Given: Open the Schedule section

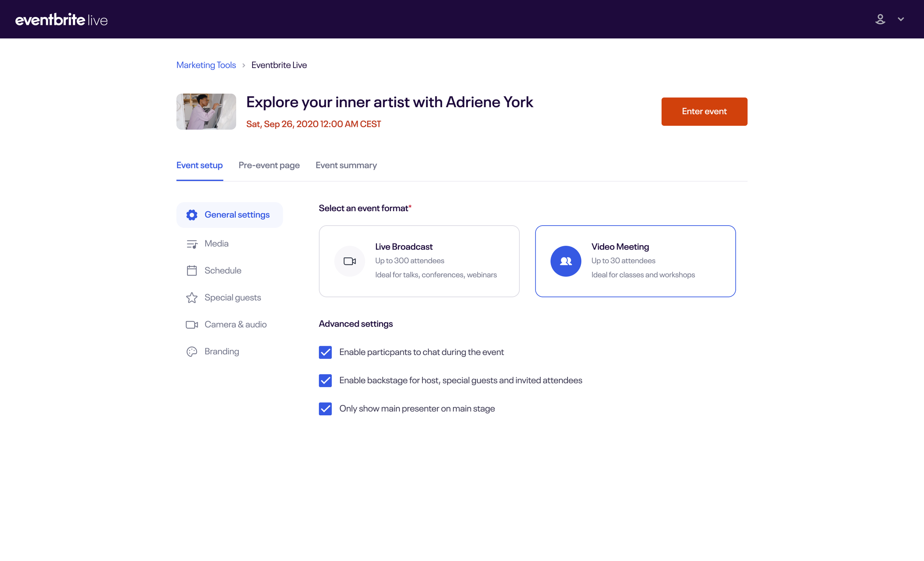Looking at the screenshot, I should point(223,271).
